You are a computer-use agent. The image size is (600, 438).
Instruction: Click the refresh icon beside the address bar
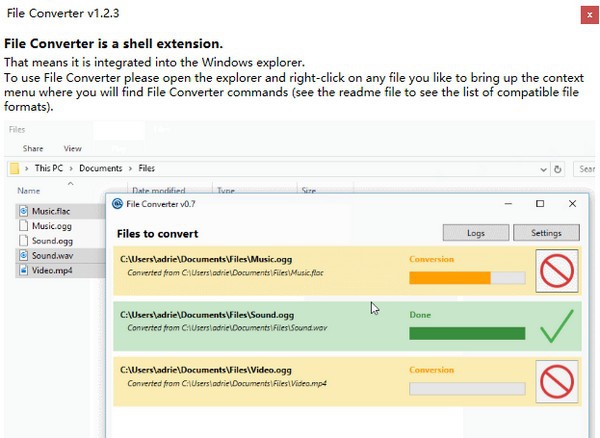pyautogui.click(x=558, y=169)
